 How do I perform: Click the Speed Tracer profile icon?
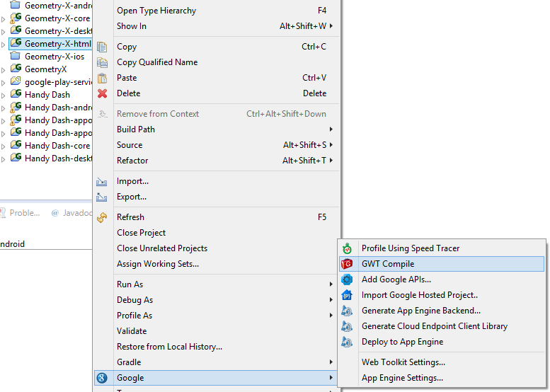(x=347, y=248)
